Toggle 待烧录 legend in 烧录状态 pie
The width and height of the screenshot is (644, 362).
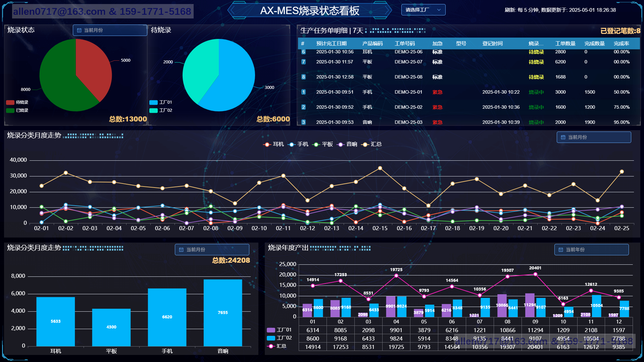17,102
